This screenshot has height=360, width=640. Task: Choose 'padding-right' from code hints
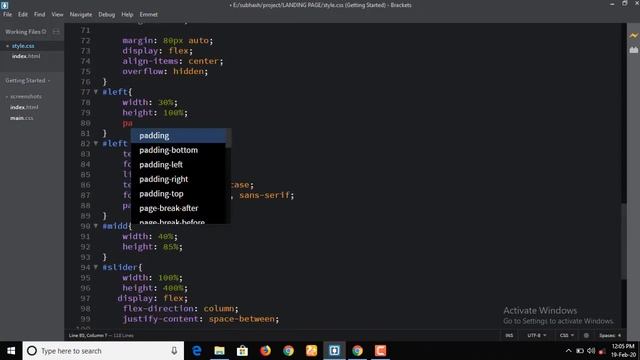pos(178,179)
